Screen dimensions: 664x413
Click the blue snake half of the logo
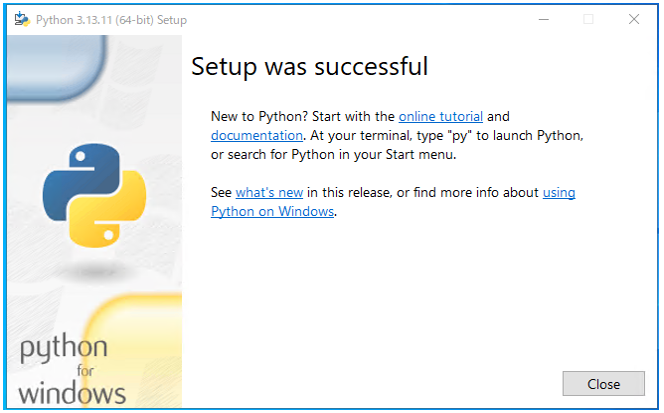[x=80, y=181]
